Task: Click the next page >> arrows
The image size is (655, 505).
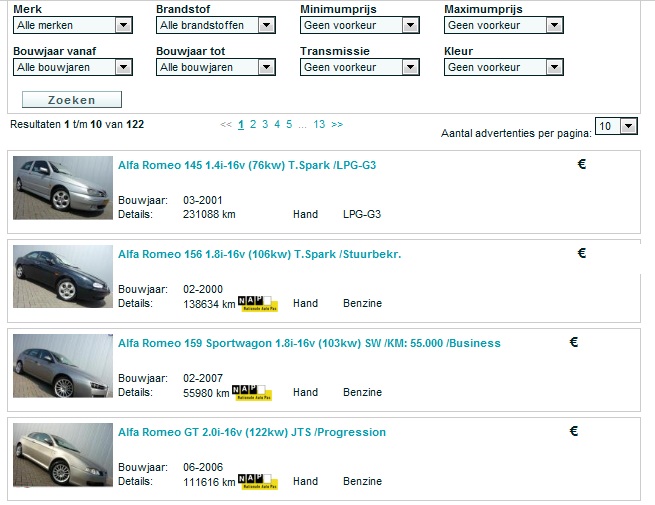Action: [337, 124]
